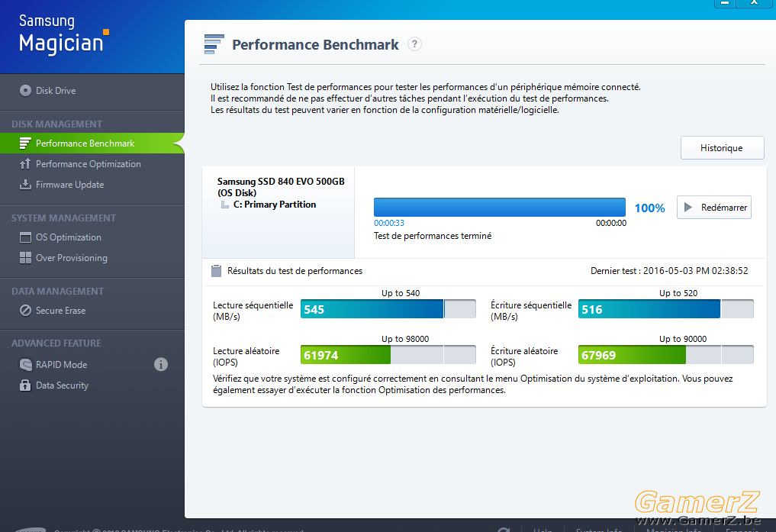The image size is (776, 532).
Task: Open System Info from the footer
Action: 599,529
